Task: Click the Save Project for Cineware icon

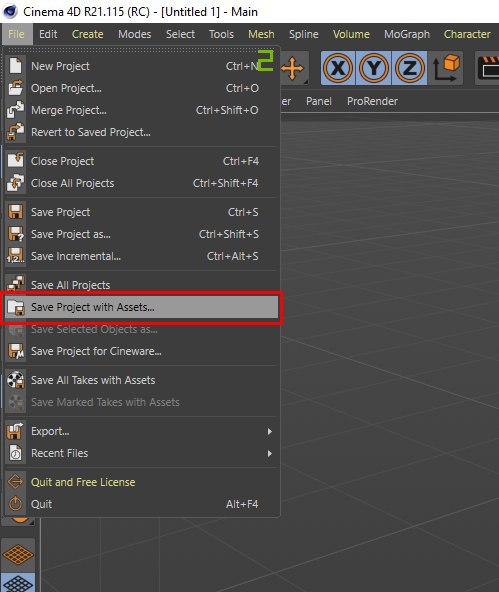Action: [x=15, y=351]
